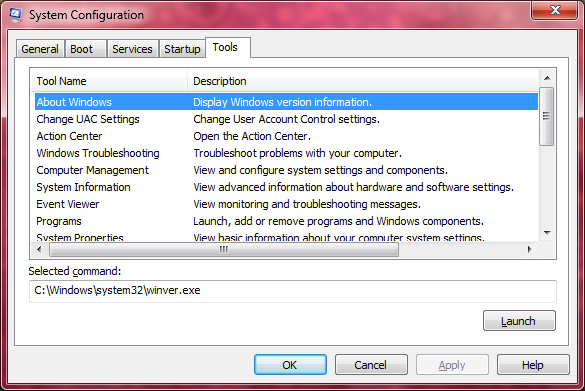
Task: Select the System Information tool
Action: pos(286,187)
